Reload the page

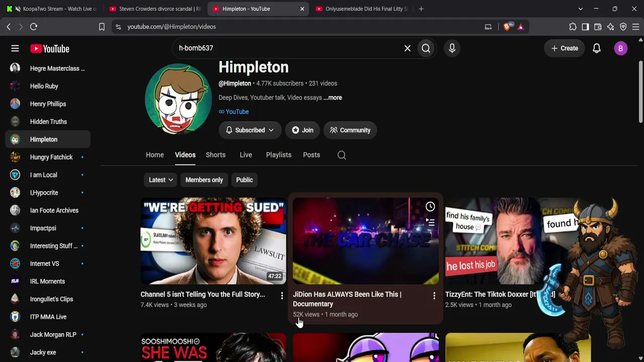(34, 27)
